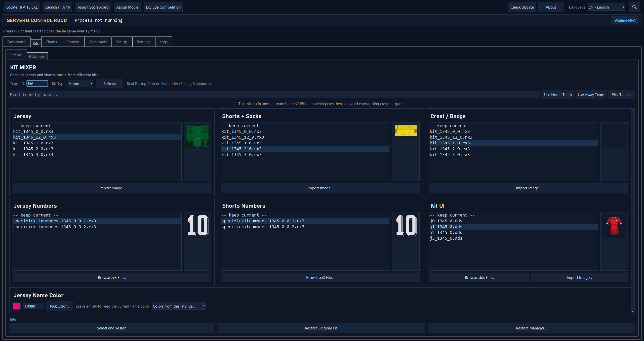
Task: Switch to the Dashboard tab
Action: tap(16, 42)
